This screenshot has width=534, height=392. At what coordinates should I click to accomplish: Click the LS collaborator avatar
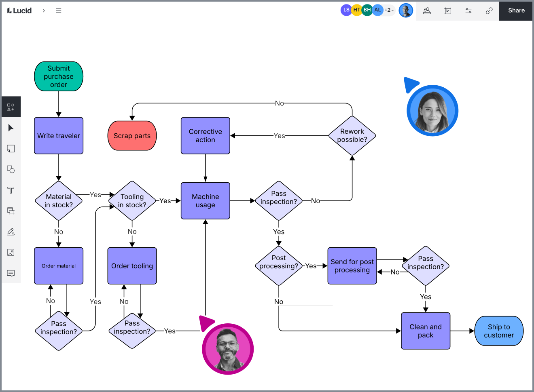[x=346, y=10]
